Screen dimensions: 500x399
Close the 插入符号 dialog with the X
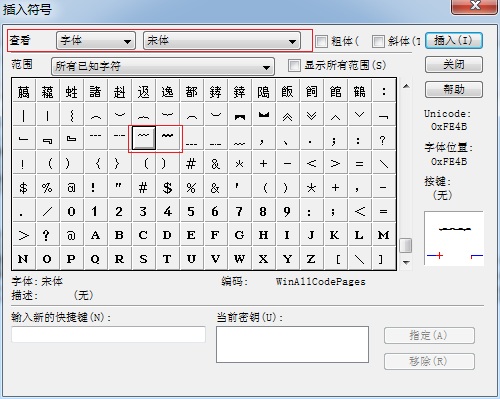point(475,6)
